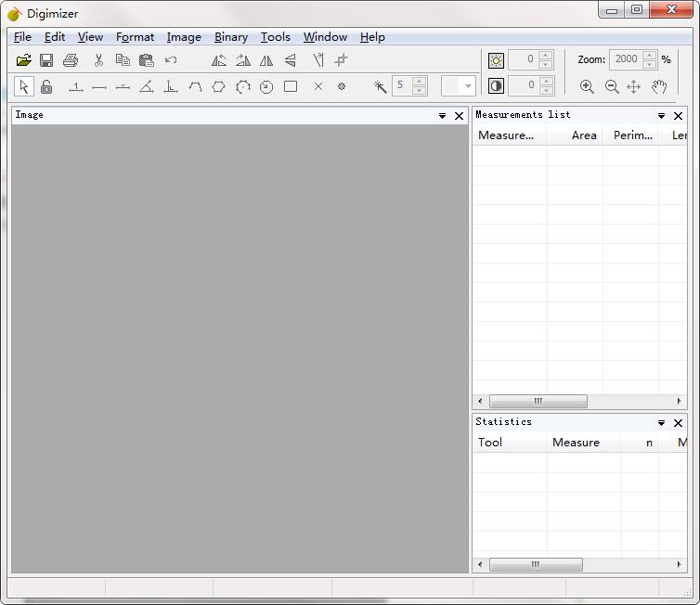This screenshot has width=700, height=605.
Task: Open the Binary menu
Action: coord(231,37)
